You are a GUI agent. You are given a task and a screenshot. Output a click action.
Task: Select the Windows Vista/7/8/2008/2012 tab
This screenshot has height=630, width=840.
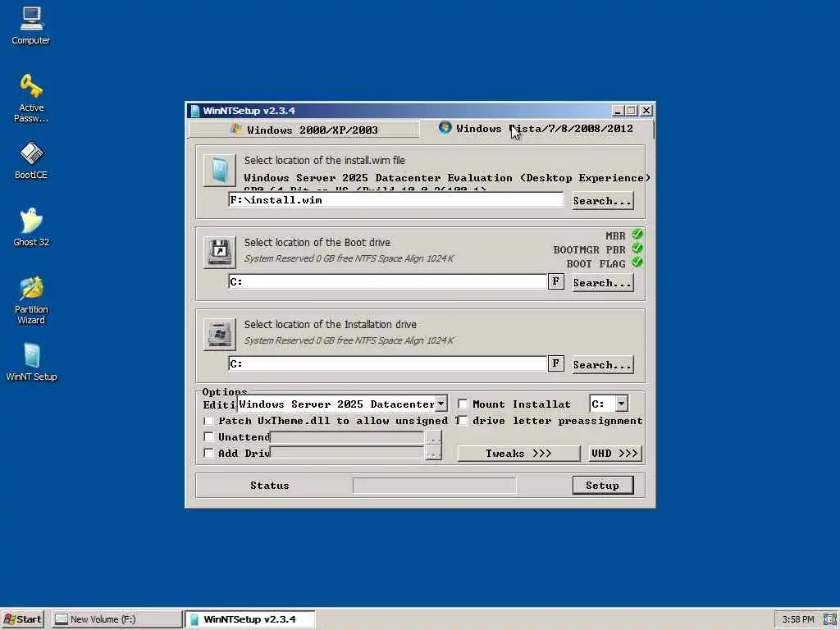536,129
